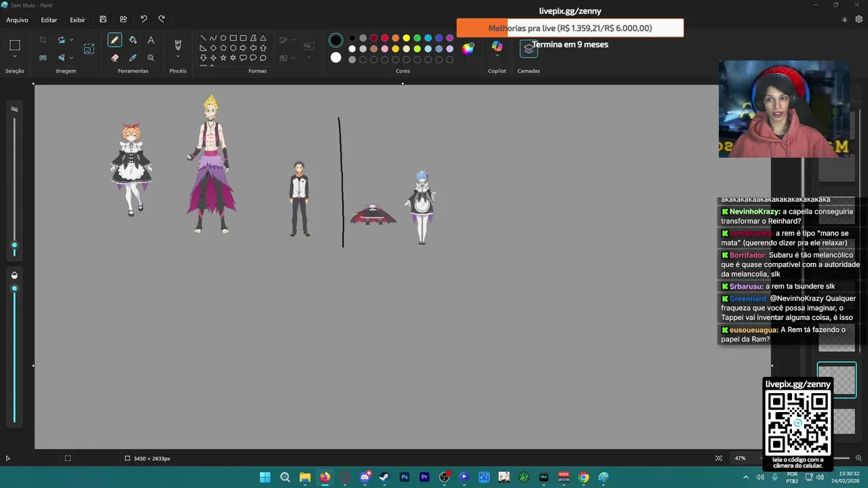The image size is (868, 488).
Task: Click the background removal icon
Action: [43, 58]
